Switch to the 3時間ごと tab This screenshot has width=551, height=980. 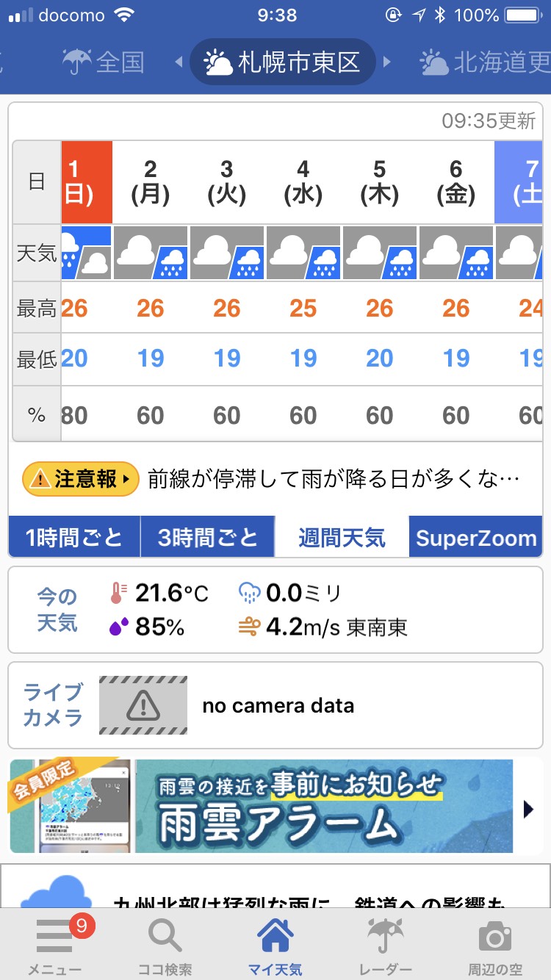pos(208,538)
